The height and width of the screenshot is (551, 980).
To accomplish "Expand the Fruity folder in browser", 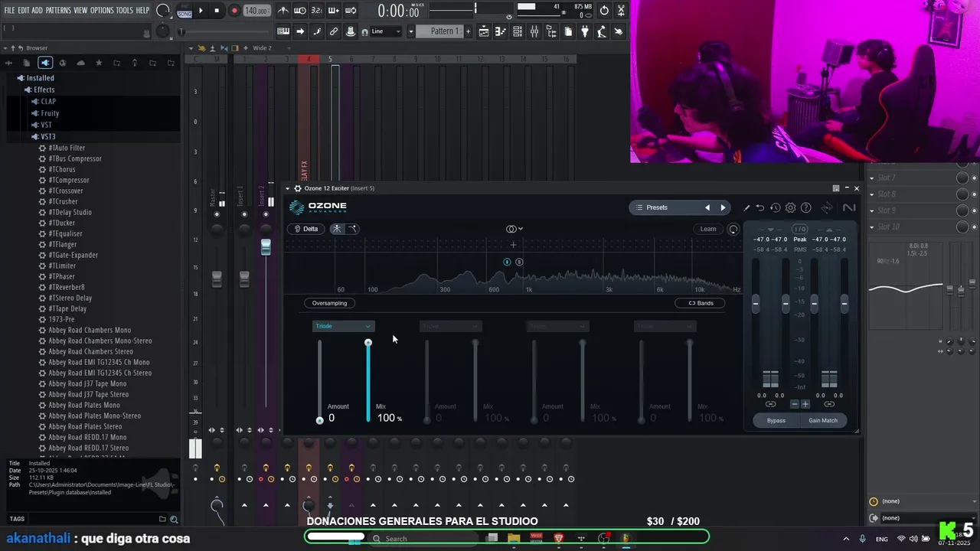I will tap(45, 113).
